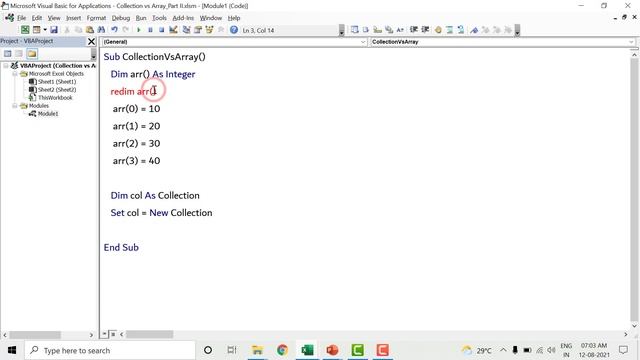Screen dimensions: 640x360
Task: Open the Debug menu
Action: [x=120, y=18]
